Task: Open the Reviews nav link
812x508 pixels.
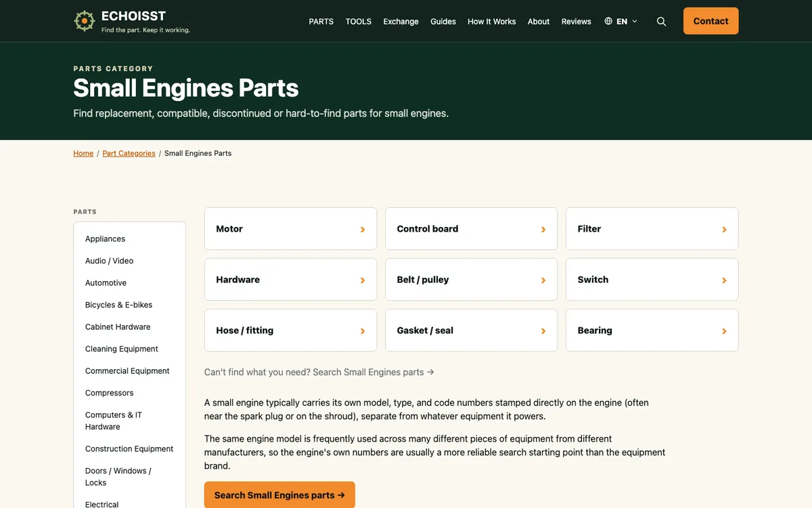Action: (x=576, y=22)
